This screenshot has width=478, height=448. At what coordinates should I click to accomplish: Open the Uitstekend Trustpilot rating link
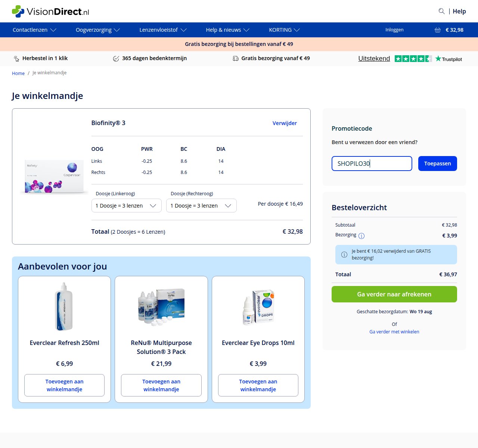[374, 59]
